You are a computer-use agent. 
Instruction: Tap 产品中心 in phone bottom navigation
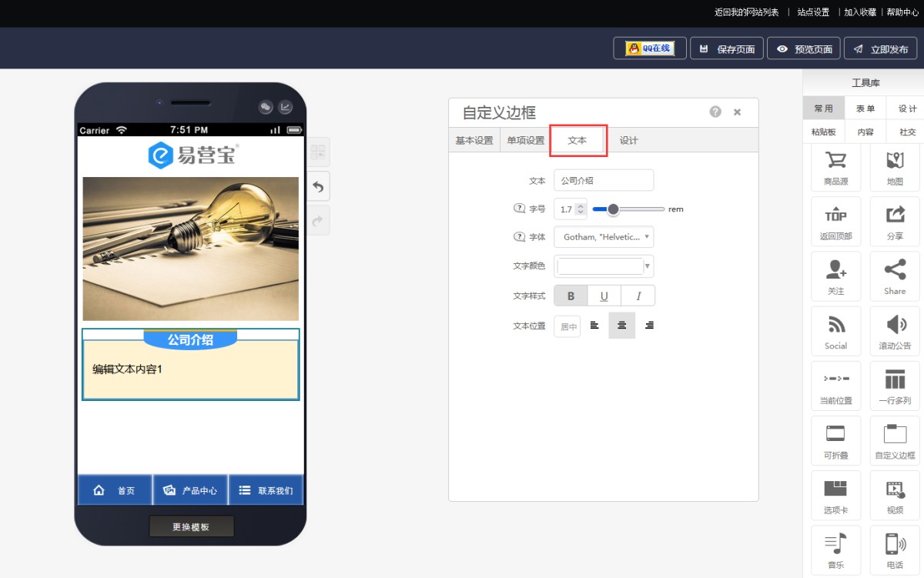coord(190,490)
